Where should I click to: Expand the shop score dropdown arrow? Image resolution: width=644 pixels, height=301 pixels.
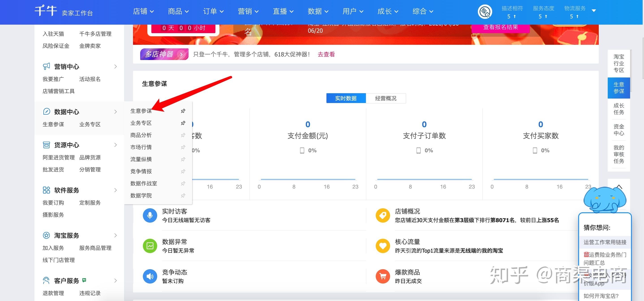(594, 11)
